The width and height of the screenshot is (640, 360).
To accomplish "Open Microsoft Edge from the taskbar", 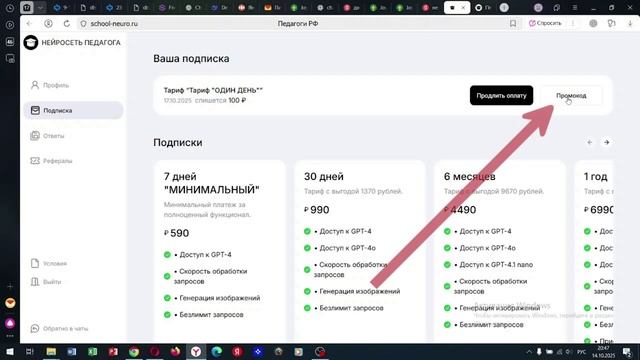I will click(217, 351).
